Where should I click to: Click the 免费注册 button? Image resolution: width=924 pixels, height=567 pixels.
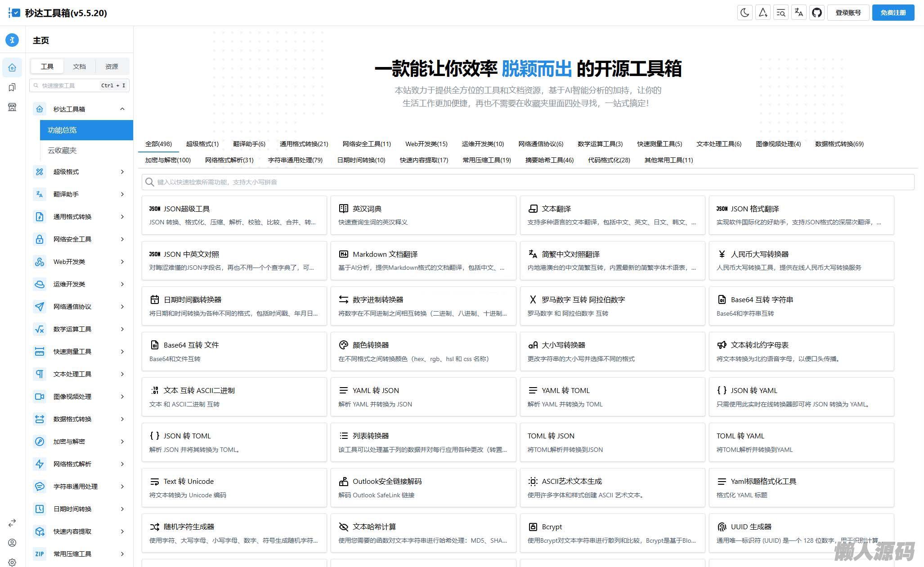893,13
